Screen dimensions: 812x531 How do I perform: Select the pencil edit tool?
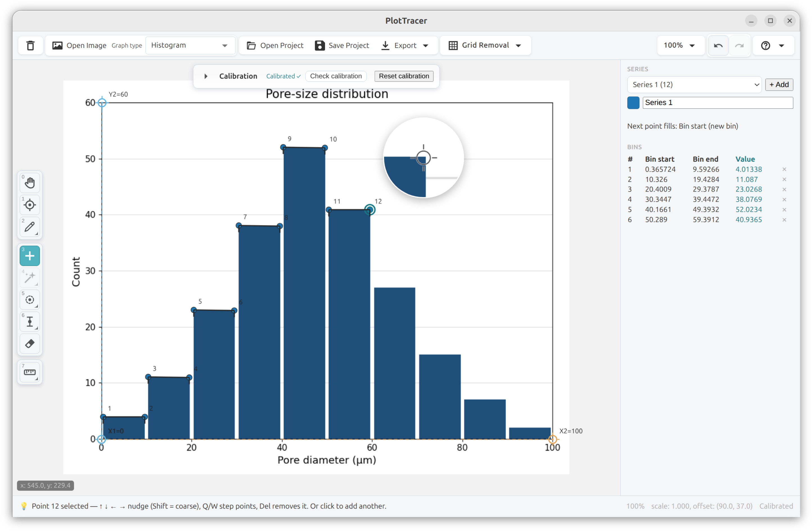click(x=30, y=227)
